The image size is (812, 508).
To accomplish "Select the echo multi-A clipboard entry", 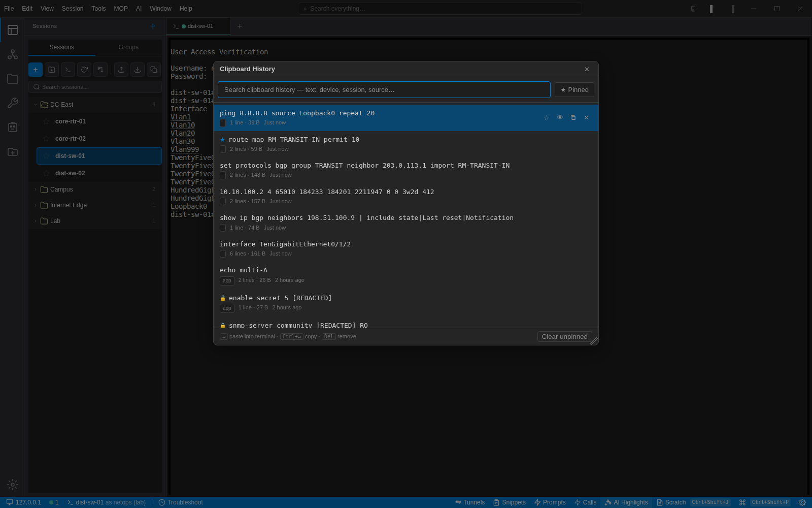I will click(x=406, y=275).
